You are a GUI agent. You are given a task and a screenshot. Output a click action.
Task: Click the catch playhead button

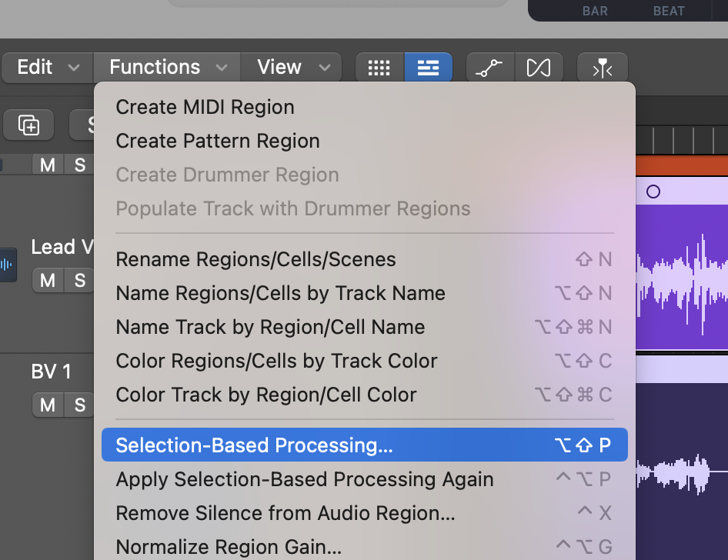point(602,68)
